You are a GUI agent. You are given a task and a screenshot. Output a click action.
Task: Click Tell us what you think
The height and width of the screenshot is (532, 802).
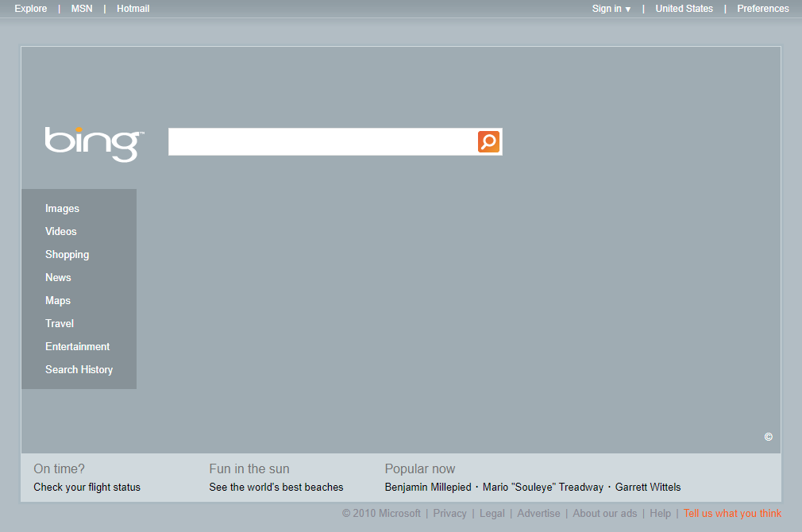click(x=732, y=514)
